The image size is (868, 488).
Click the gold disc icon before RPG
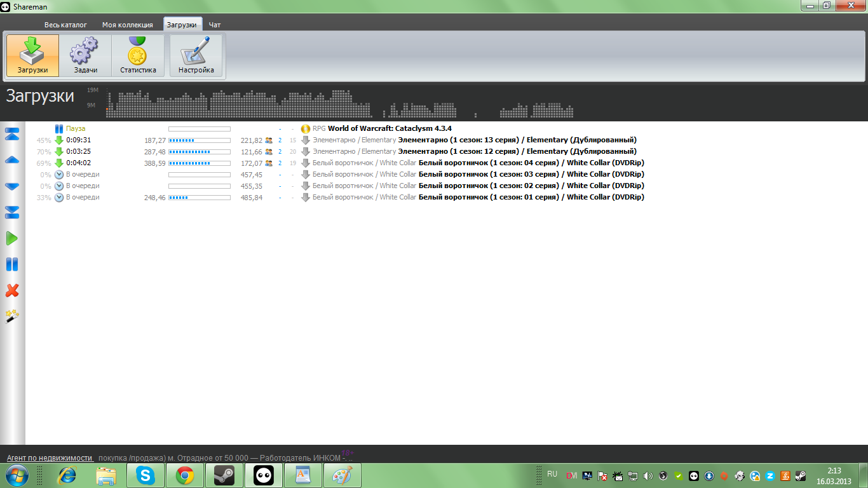click(x=306, y=128)
